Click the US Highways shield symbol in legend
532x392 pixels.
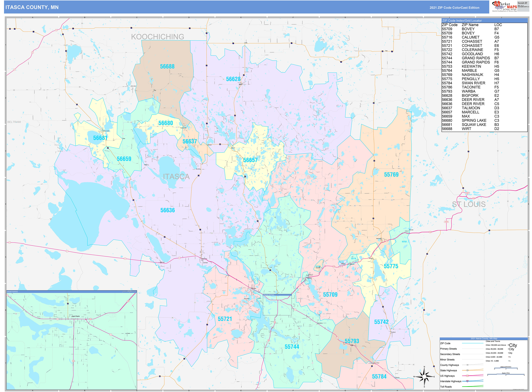click(467, 376)
